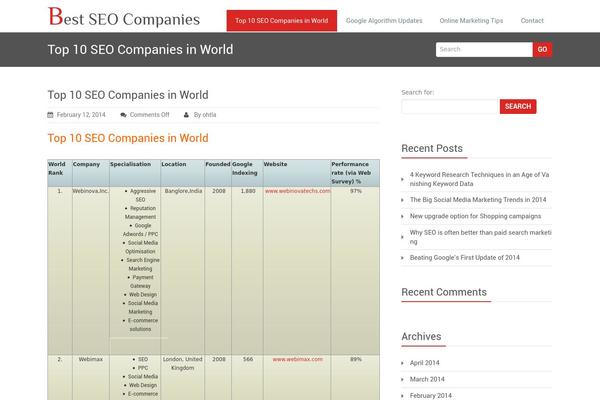Click the Payment Gateway bullet item

[140, 281]
